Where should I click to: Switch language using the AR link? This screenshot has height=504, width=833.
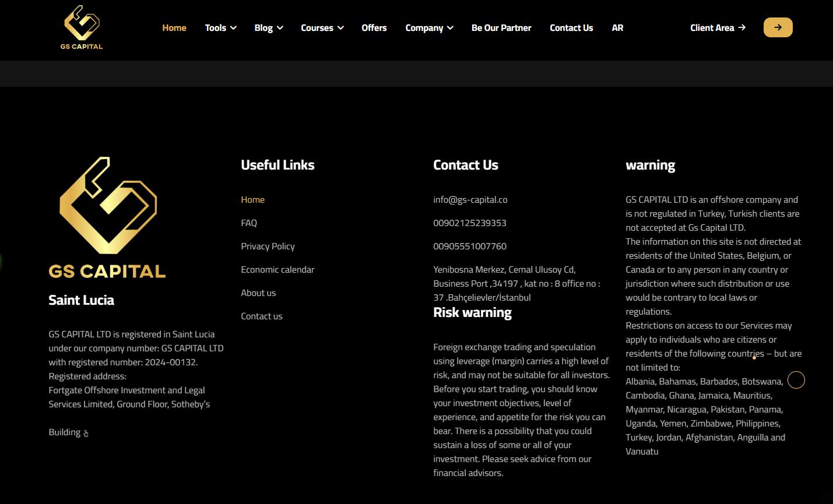[617, 27]
